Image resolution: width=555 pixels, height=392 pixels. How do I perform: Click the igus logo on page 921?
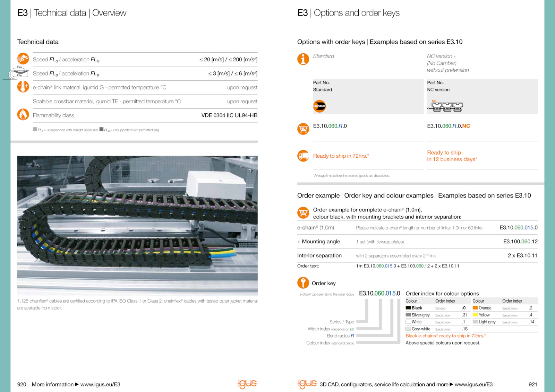pos(307,384)
